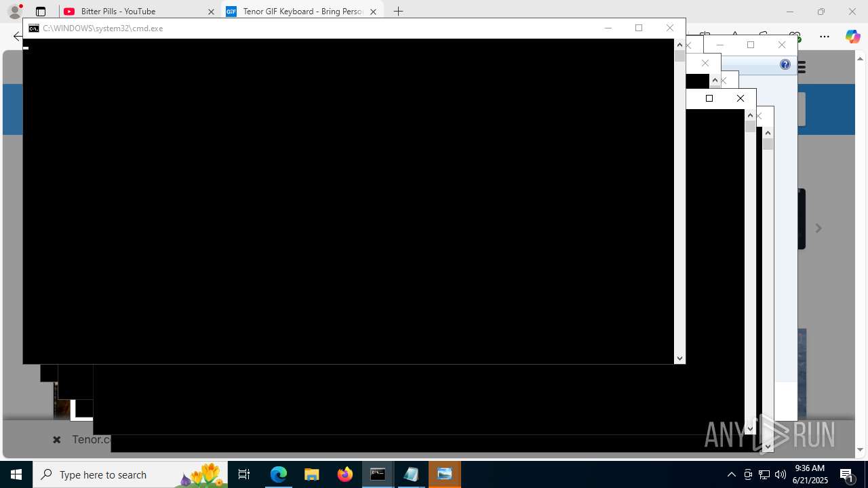Screen dimensions: 868x488
Task: Switch to Command Prompt taskbar icon
Action: click(x=378, y=474)
